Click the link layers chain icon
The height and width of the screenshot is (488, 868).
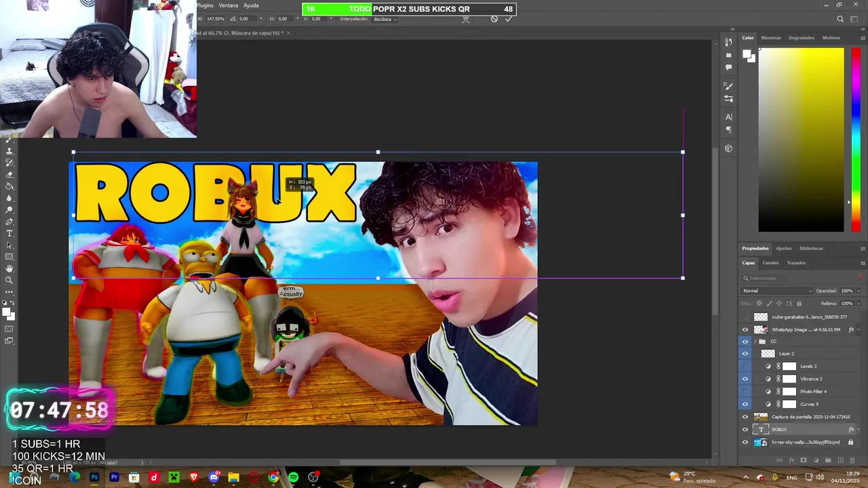(x=779, y=460)
